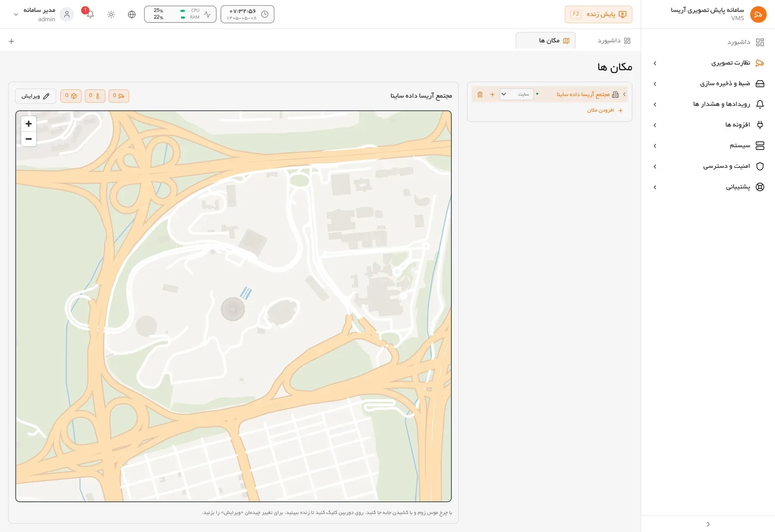This screenshot has width=775, height=532.
Task: Click the bell icon beside رویدادها و هشدار ها
Action: click(x=760, y=104)
